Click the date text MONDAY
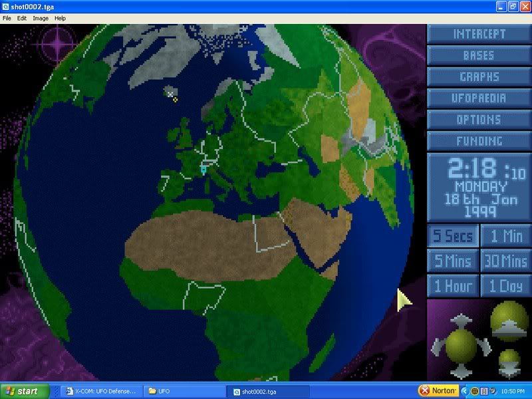Viewport: 532px width, 399px height. tap(481, 187)
